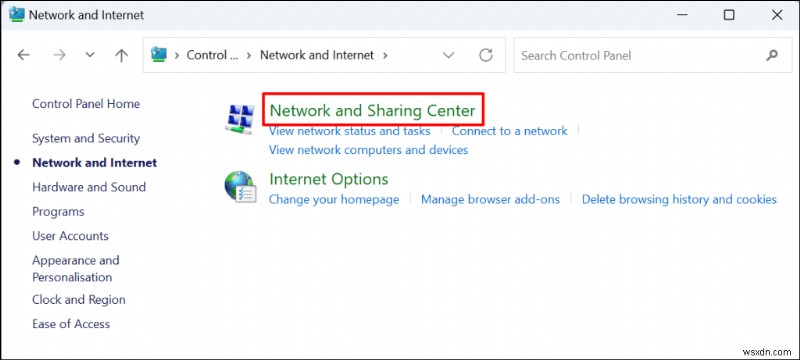Click the forward navigation arrow

[x=60, y=55]
